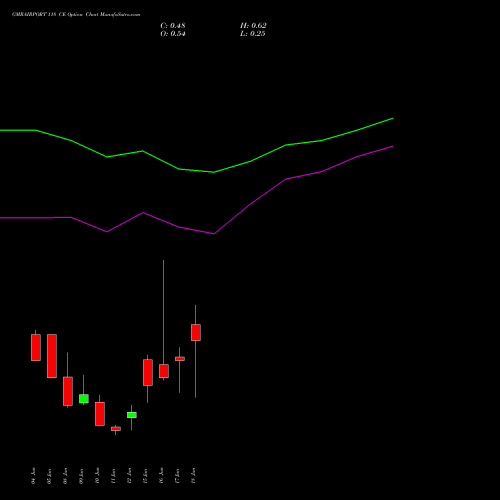Select the 11 Jun date label
This screenshot has height=500, width=500.
(113, 476)
